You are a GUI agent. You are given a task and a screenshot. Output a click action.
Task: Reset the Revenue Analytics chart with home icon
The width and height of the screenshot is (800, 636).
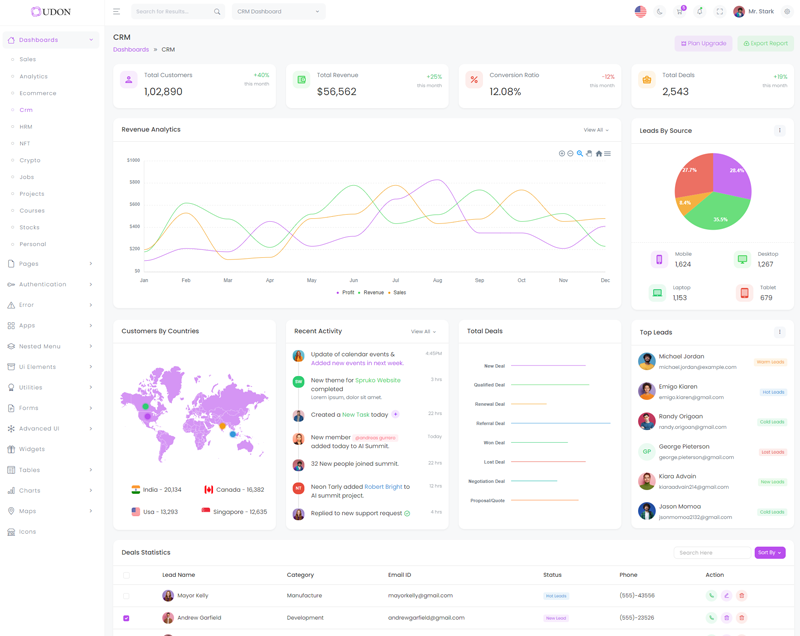point(599,154)
